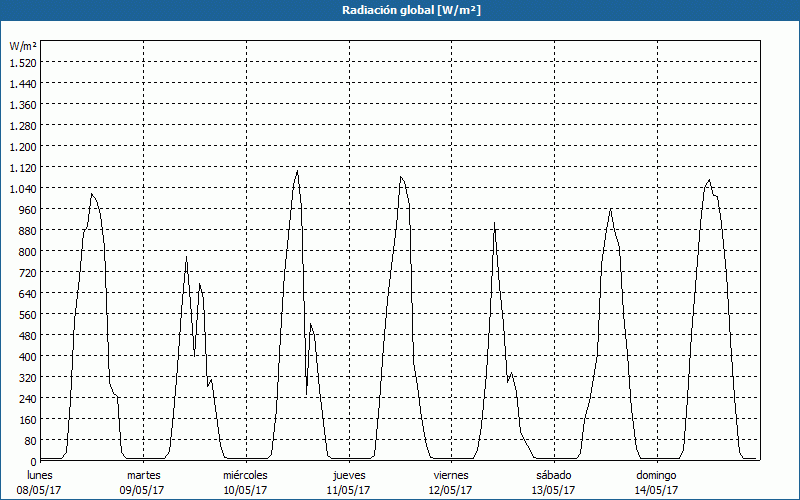Pick the "jueves" day label
This screenshot has width=800, height=500.
[x=349, y=475]
